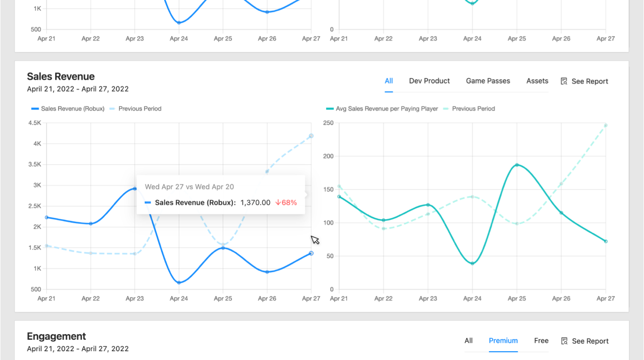This screenshot has width=644, height=360.
Task: Open See Report for Engagement
Action: point(590,341)
